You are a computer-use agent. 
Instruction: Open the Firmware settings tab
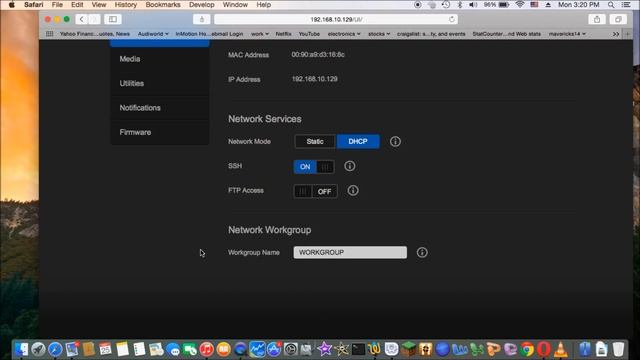click(x=160, y=132)
